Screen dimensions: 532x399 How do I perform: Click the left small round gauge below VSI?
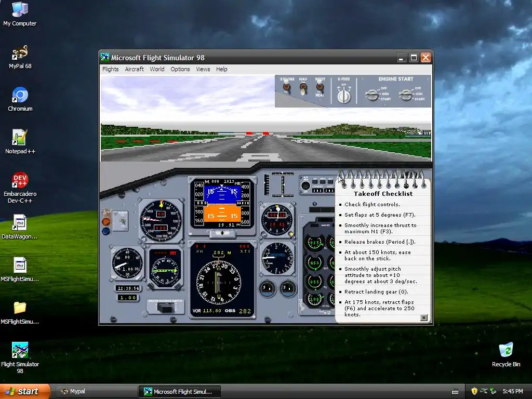point(267,288)
